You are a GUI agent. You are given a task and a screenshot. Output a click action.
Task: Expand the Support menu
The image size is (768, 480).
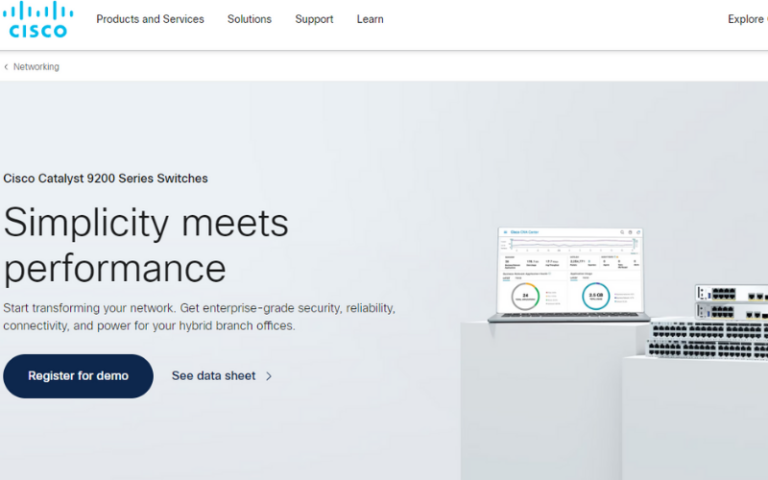point(314,19)
